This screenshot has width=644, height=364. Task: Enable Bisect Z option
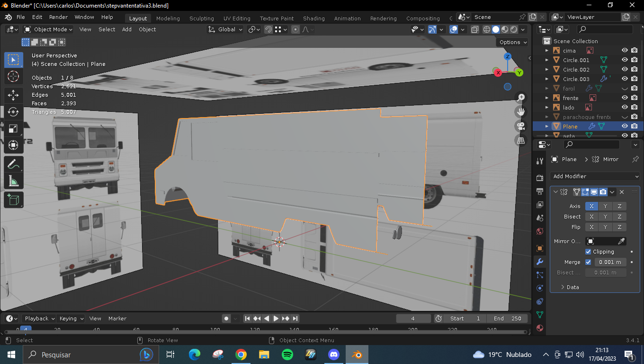619,217
